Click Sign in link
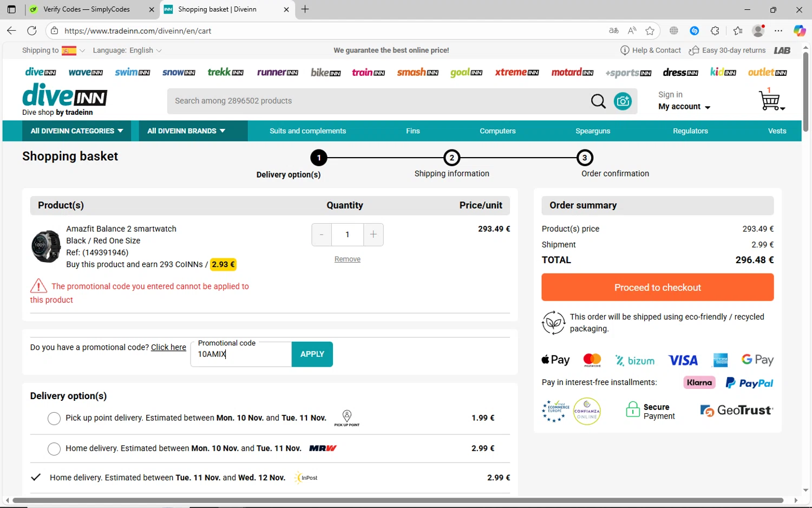Image resolution: width=812 pixels, height=508 pixels. (670, 94)
